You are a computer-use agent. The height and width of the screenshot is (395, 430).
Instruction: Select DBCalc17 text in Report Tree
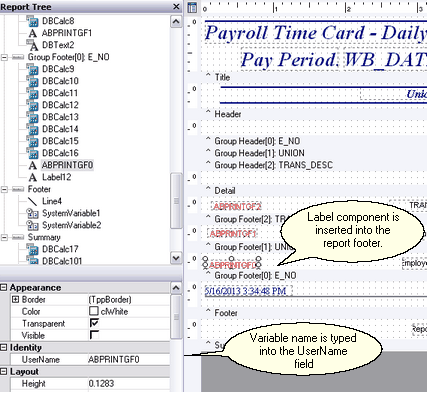pos(60,249)
